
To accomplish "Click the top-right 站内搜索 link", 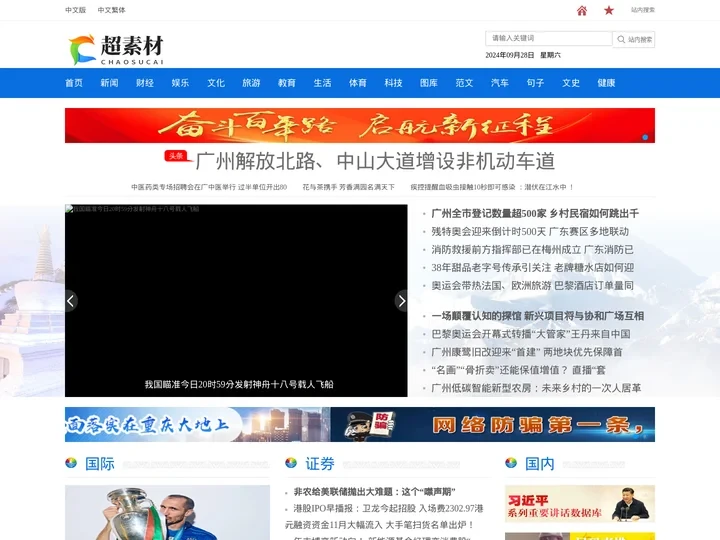I will (643, 10).
